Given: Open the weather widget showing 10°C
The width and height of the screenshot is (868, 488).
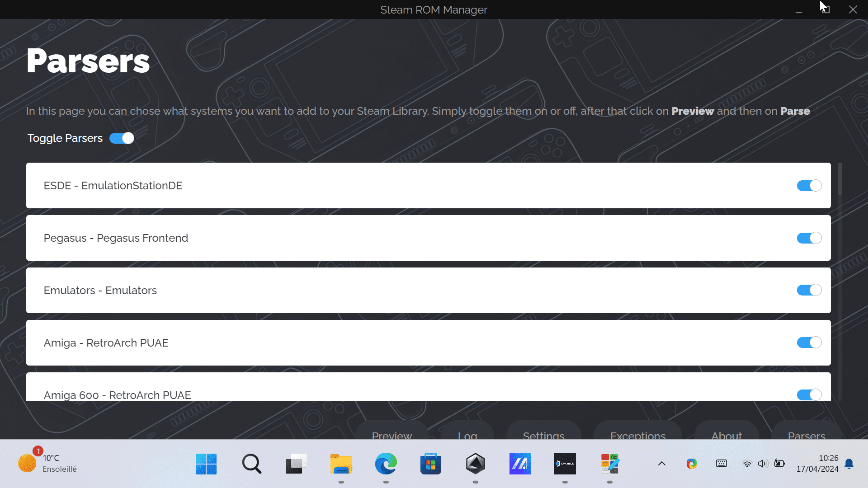Looking at the screenshot, I should [x=47, y=464].
